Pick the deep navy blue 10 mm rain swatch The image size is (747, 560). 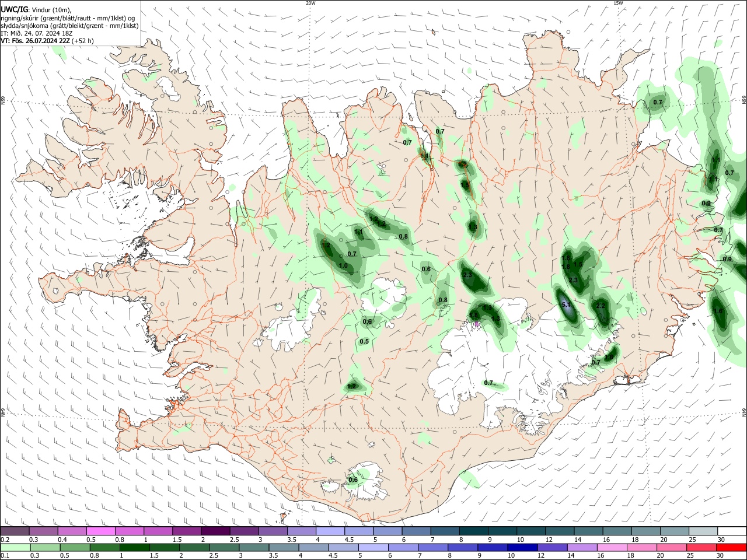[x=521, y=547]
